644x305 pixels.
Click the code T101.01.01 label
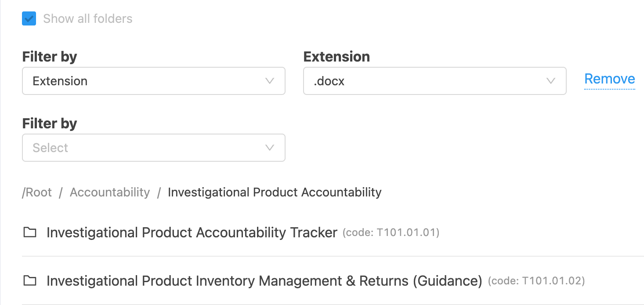point(391,233)
